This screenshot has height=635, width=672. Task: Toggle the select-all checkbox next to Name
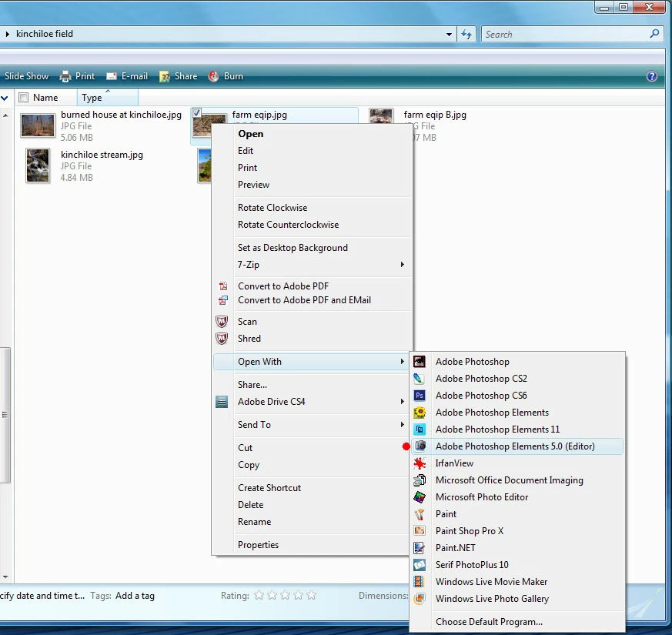point(24,98)
